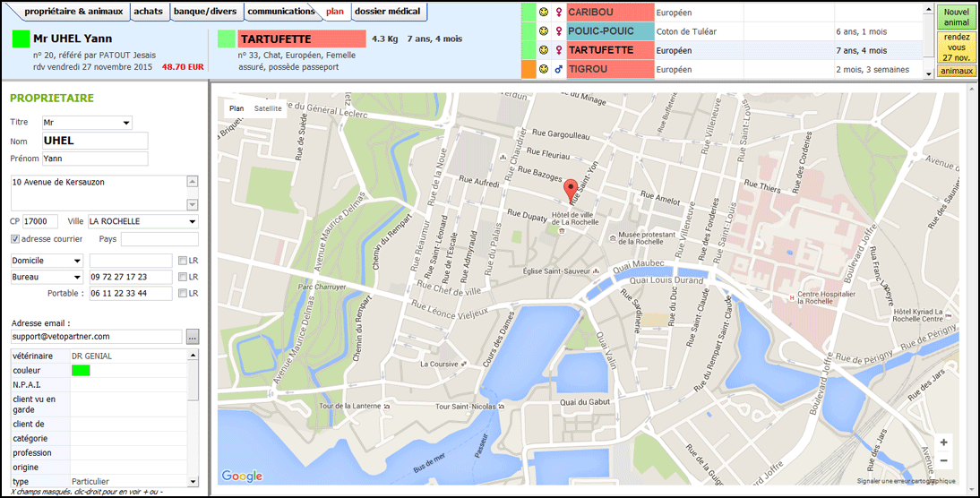The height and width of the screenshot is (498, 980).
Task: Select the TIGROU animal name
Action: pyautogui.click(x=610, y=69)
